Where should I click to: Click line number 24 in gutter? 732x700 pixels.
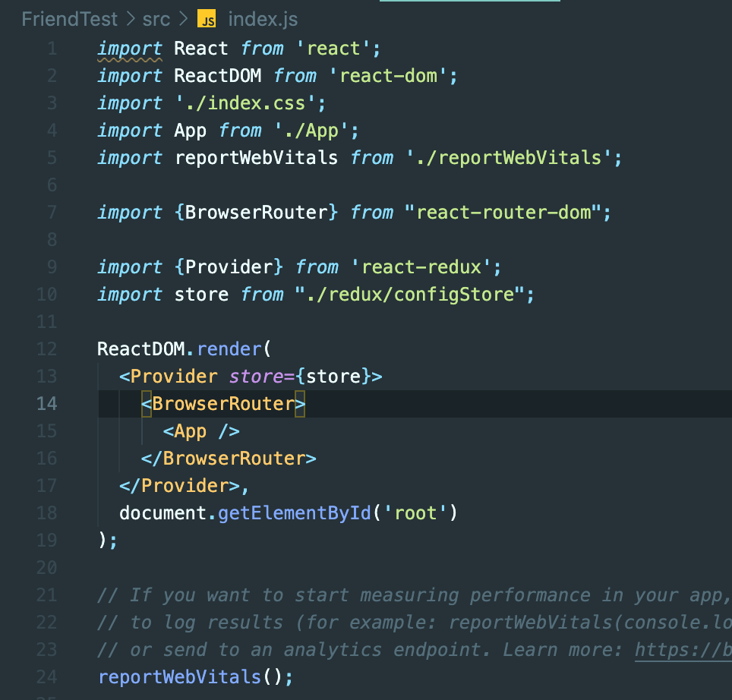(x=46, y=676)
